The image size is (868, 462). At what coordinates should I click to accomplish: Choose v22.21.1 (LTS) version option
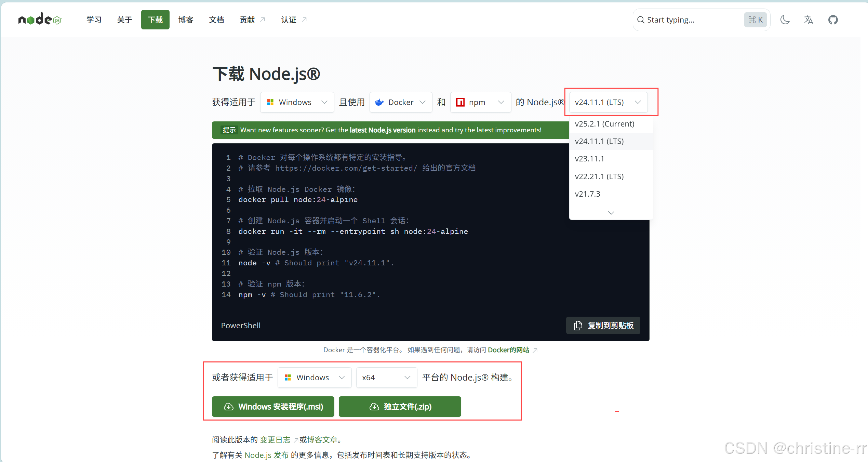point(599,176)
